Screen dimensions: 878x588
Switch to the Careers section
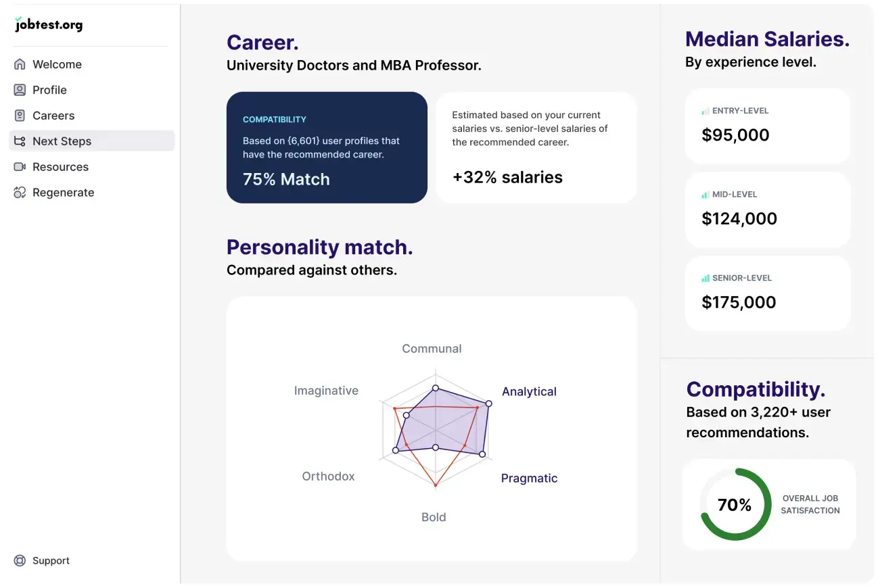(53, 115)
